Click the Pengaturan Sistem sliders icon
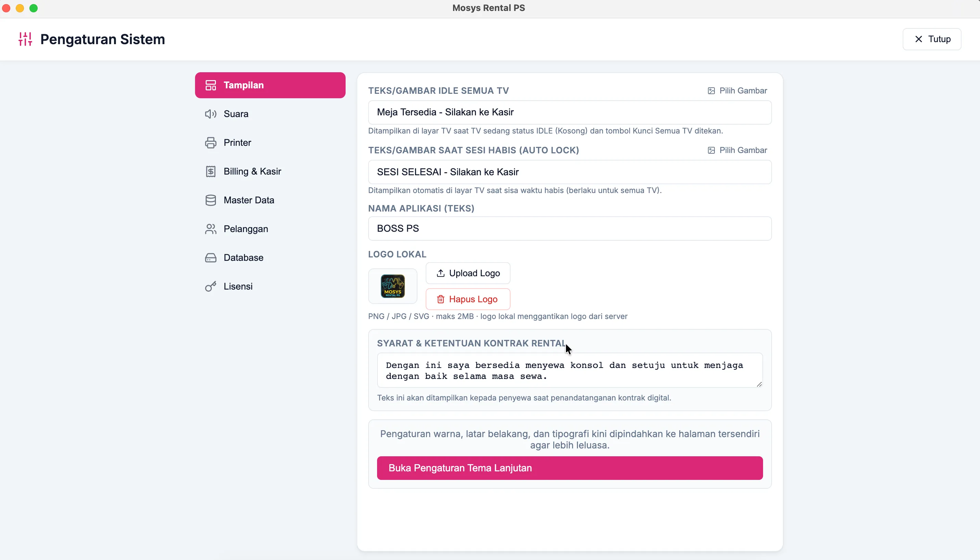The width and height of the screenshot is (980, 560). (x=25, y=39)
